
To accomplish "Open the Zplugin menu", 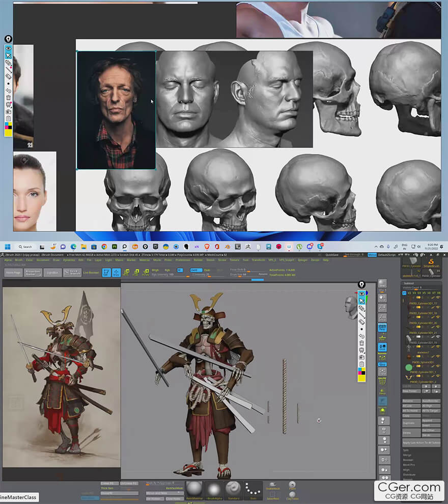I will [302, 260].
